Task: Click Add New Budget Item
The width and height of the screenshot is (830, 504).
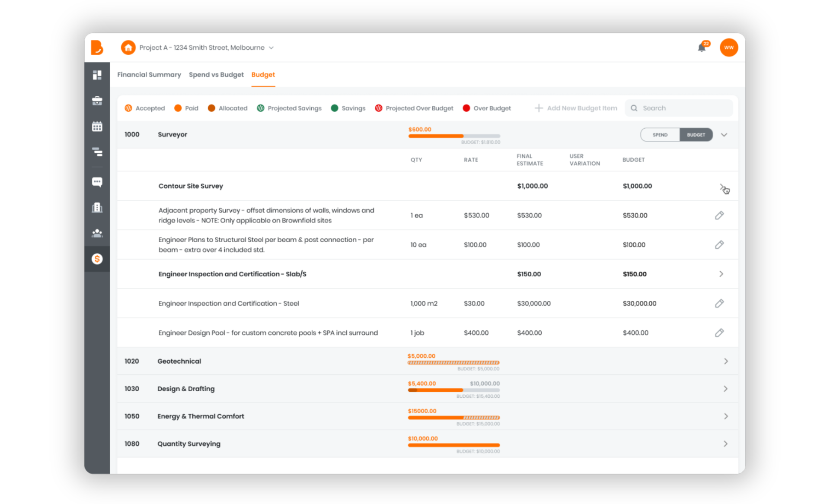Action: tap(576, 108)
